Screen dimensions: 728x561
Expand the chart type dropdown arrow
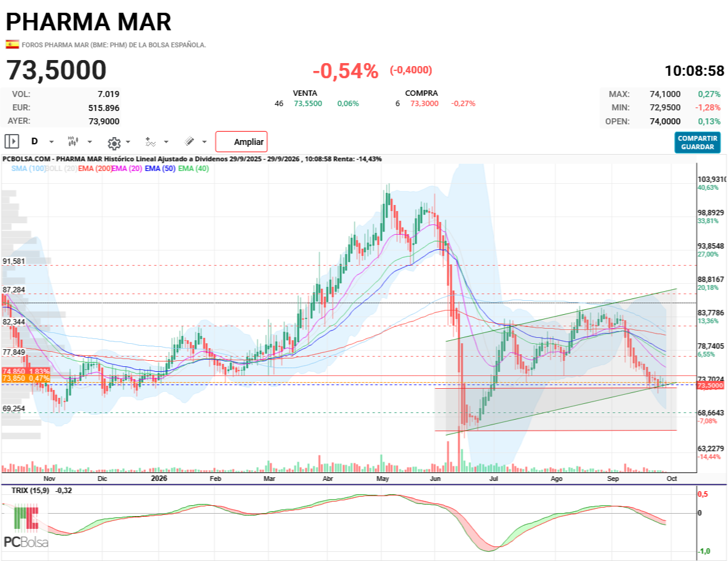click(90, 142)
